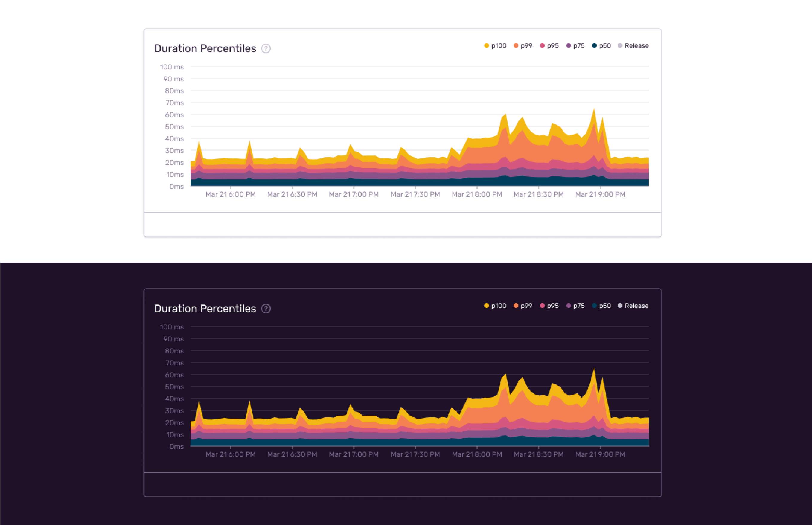This screenshot has height=525, width=812.
Task: Click the Duration Percentiles title in light card
Action: (x=205, y=48)
